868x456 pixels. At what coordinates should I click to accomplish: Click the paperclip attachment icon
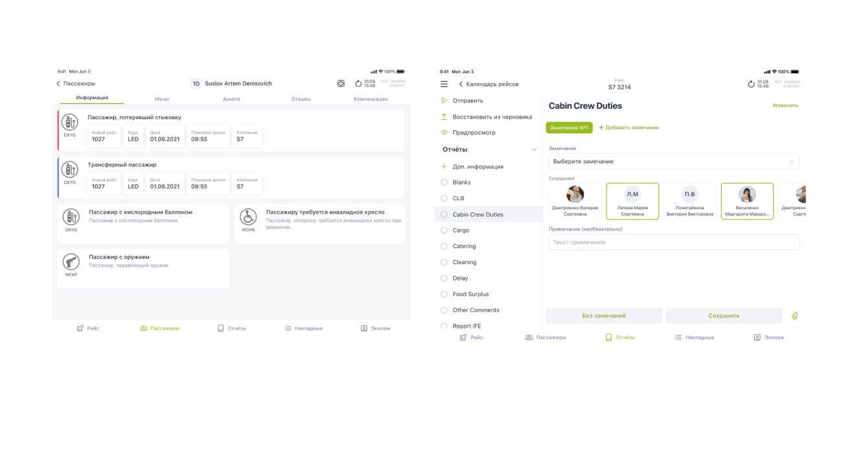pos(795,315)
